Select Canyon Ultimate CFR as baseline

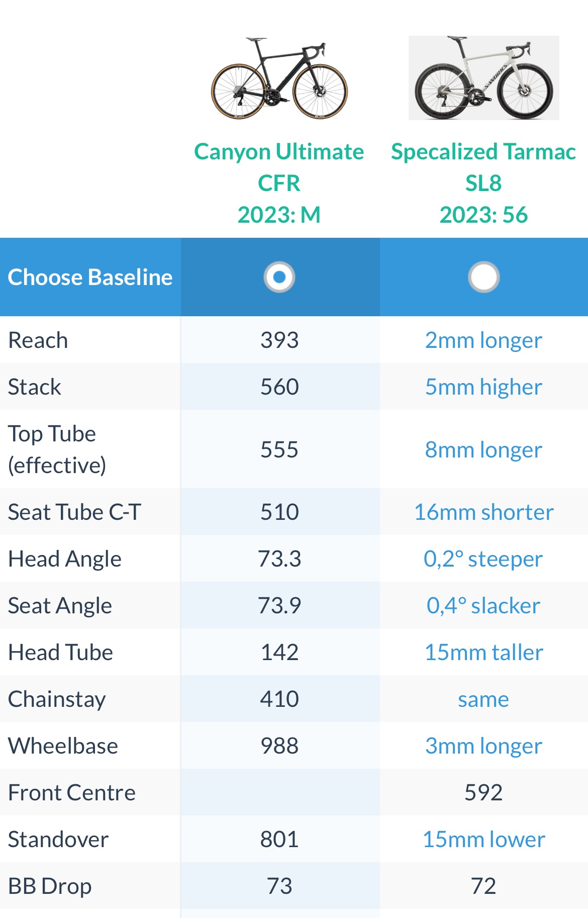click(x=279, y=277)
